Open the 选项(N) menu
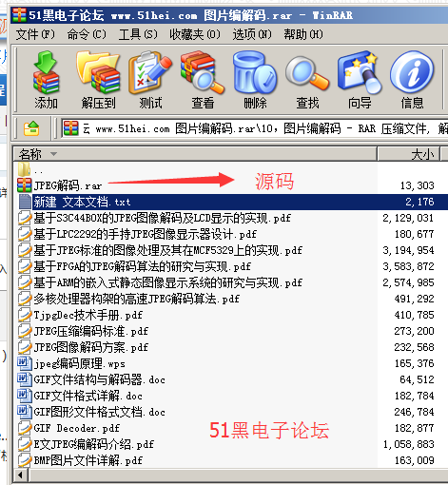 tap(252, 34)
